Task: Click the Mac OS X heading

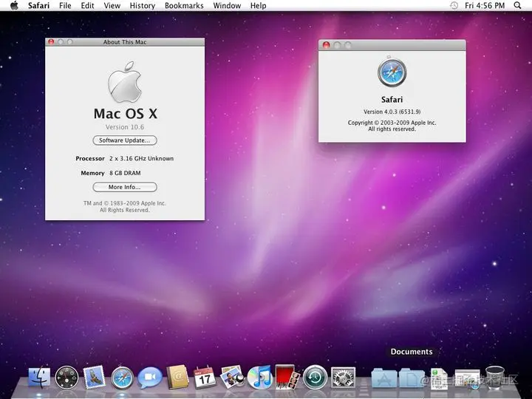Action: pos(125,114)
